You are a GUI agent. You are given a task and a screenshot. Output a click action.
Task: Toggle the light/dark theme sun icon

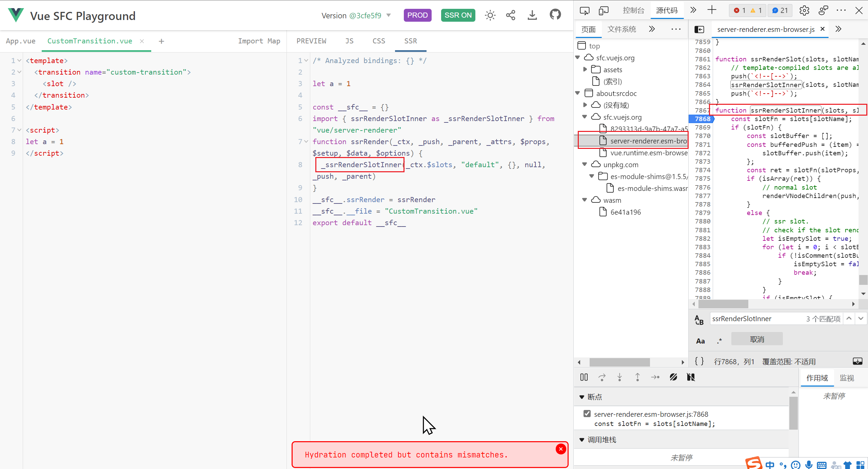pyautogui.click(x=490, y=15)
